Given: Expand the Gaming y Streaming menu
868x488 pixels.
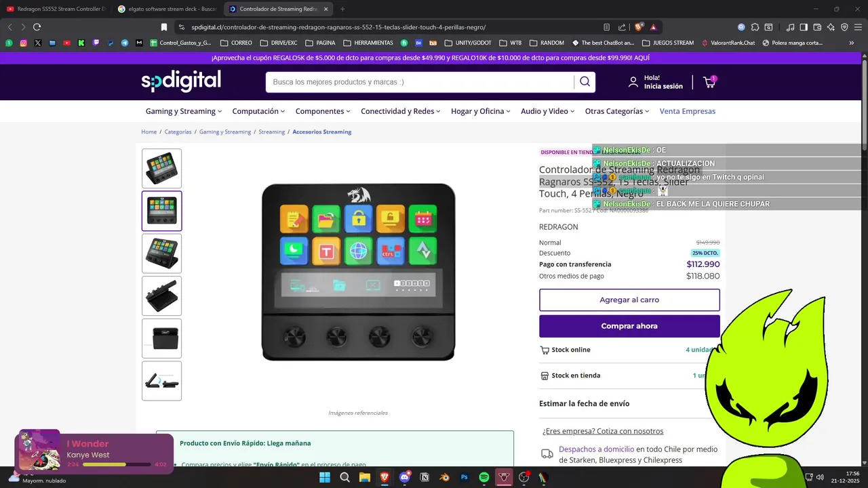Looking at the screenshot, I should click(184, 111).
